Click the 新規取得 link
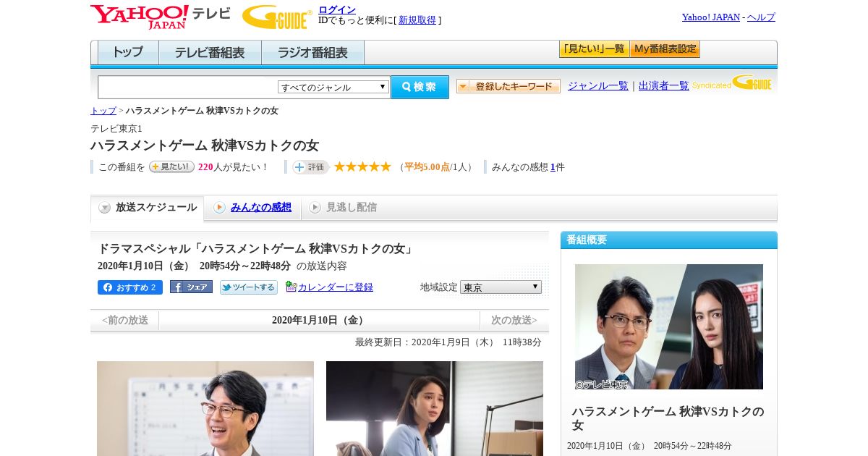 [417, 20]
